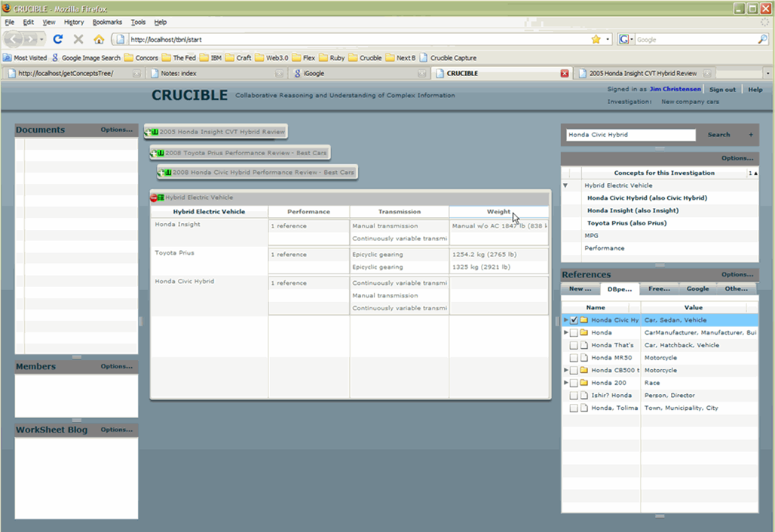The image size is (775, 532).
Task: Expand the 2008 Toyota Prius Performance Review card
Action: tap(154, 153)
